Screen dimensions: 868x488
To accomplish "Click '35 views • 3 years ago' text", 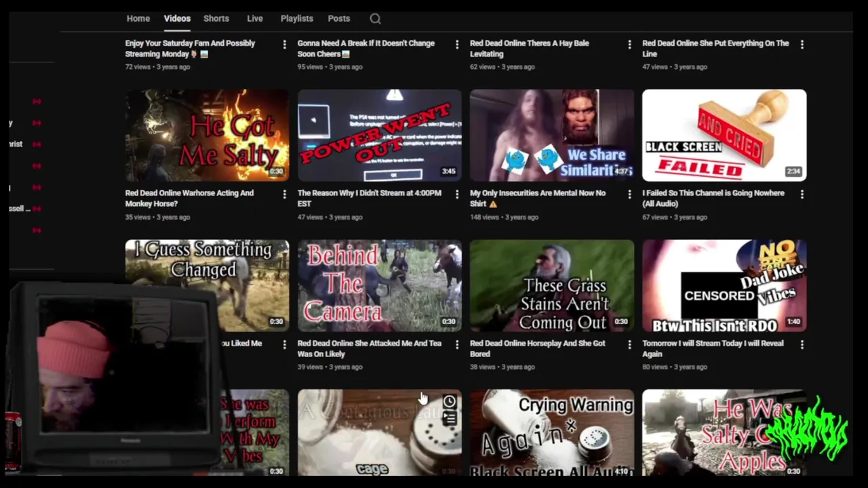I will tap(157, 217).
